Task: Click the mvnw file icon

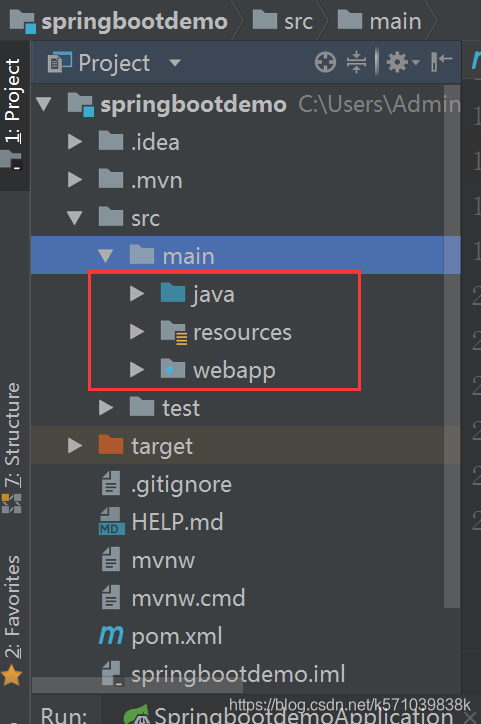Action: point(111,560)
